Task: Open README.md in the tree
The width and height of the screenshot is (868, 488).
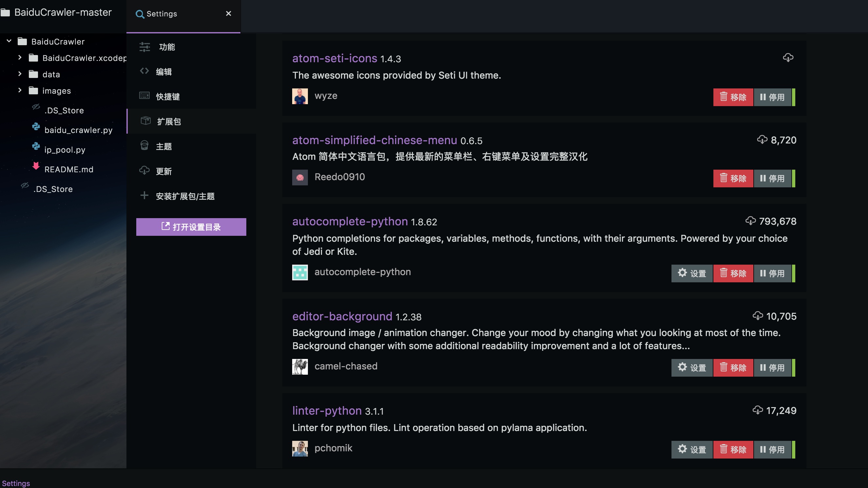Action: pyautogui.click(x=69, y=169)
